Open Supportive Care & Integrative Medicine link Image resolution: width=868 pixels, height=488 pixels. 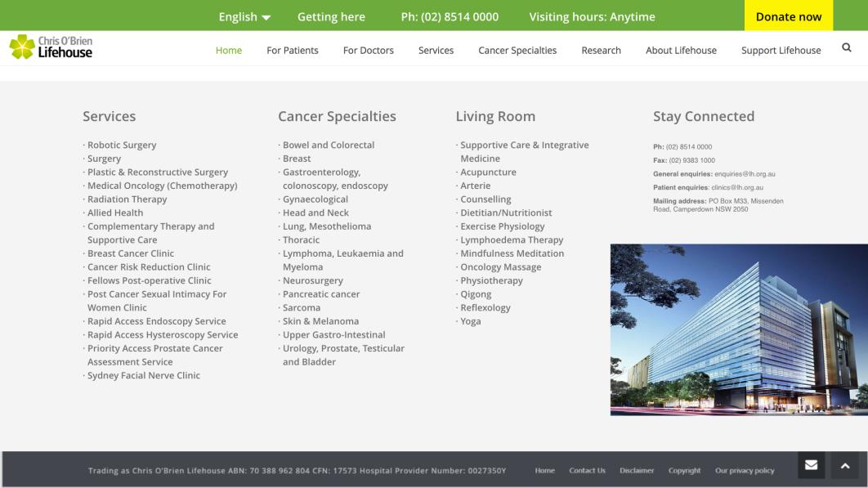(x=525, y=152)
